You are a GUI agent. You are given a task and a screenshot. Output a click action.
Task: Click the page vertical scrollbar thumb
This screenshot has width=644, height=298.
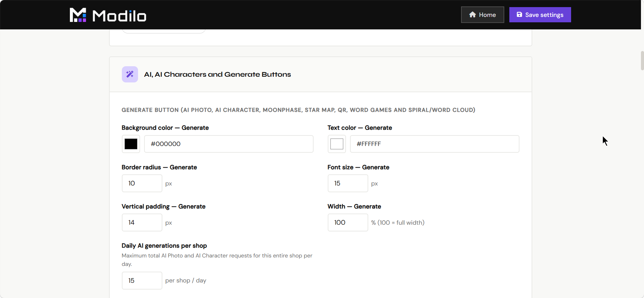(642, 61)
